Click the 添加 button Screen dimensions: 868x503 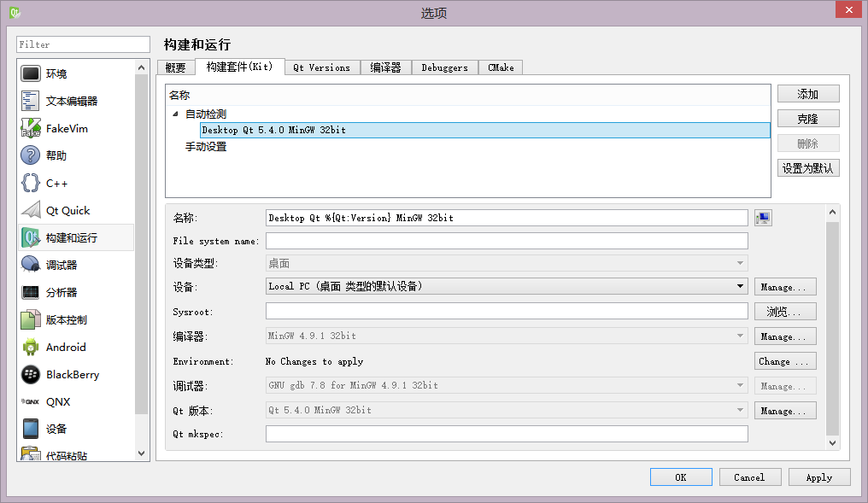pyautogui.click(x=808, y=94)
